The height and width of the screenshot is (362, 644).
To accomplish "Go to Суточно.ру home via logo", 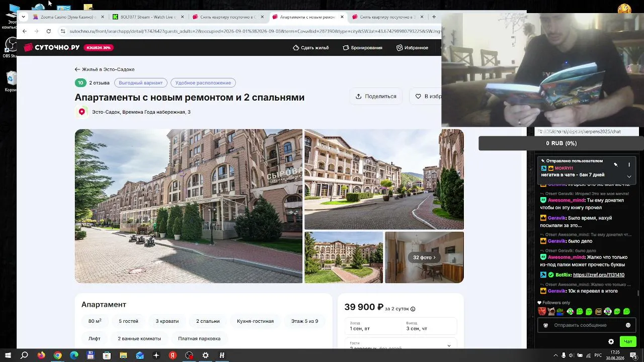I will 52,47.
